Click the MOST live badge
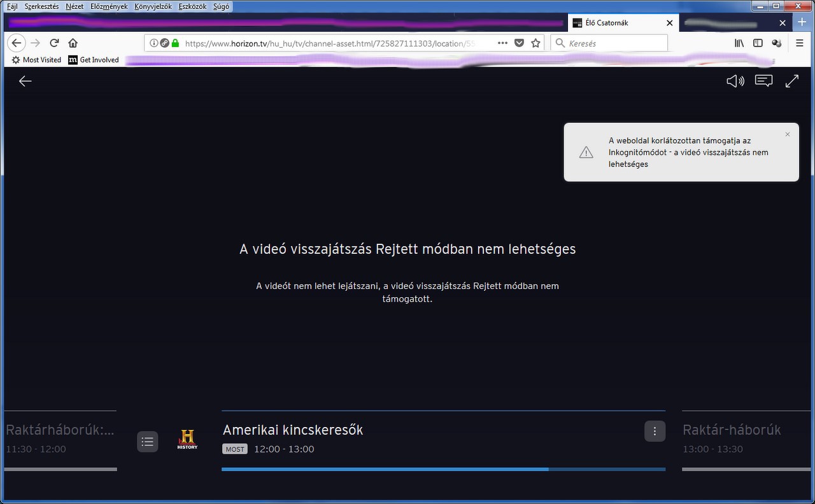This screenshot has height=504, width=815. 235,449
